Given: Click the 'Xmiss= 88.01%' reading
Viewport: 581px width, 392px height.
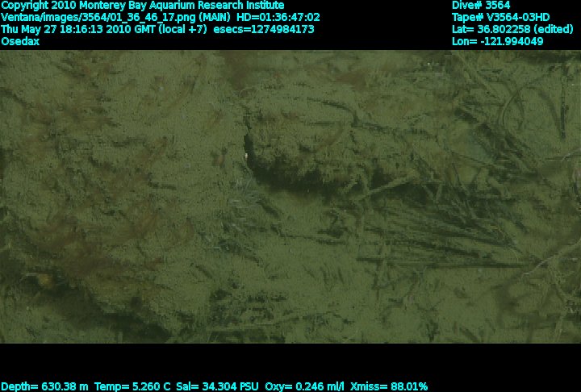Looking at the screenshot, I should [x=389, y=386].
